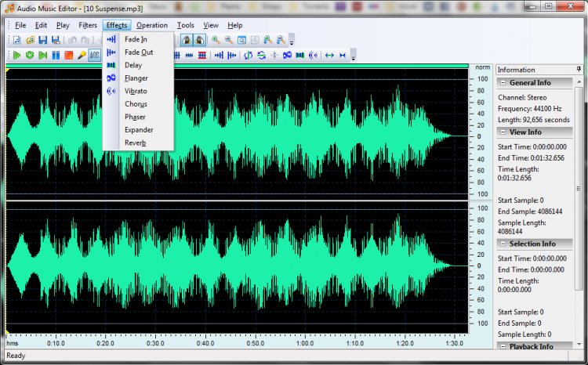Collapse the View Info section
The image size is (588, 365).
[x=503, y=132]
